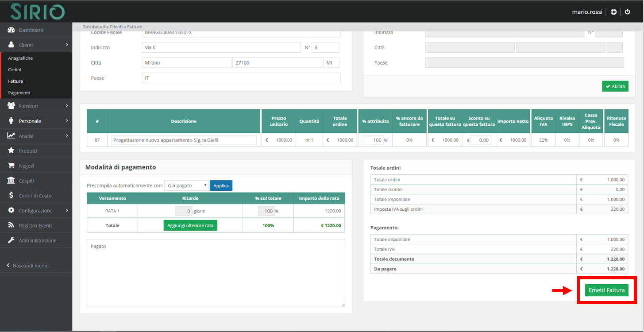
Task: Open the Ordini submenu item
Action: tap(15, 70)
